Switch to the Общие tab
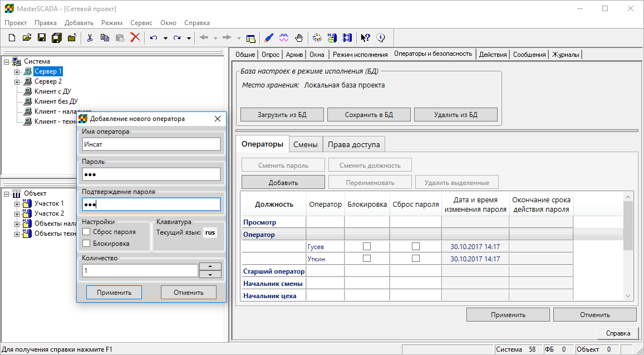This screenshot has height=355, width=644. tap(245, 54)
